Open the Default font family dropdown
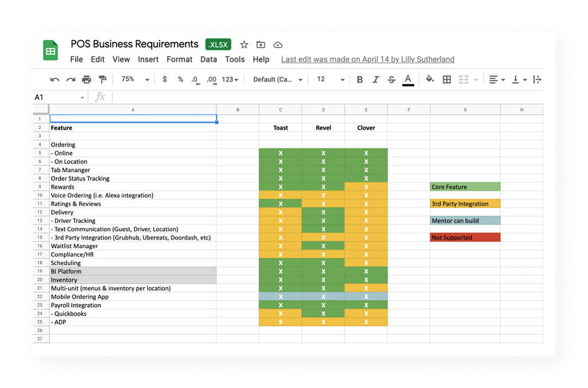This screenshot has height=388, width=588. [277, 79]
